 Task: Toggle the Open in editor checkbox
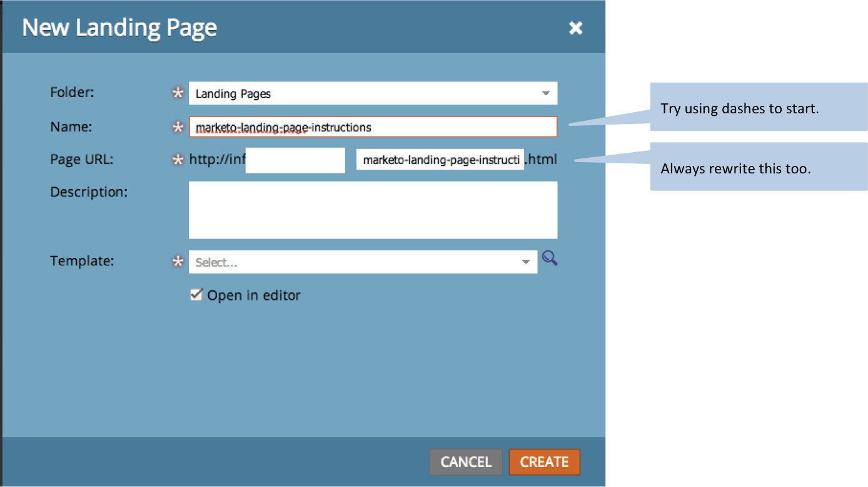pos(196,295)
